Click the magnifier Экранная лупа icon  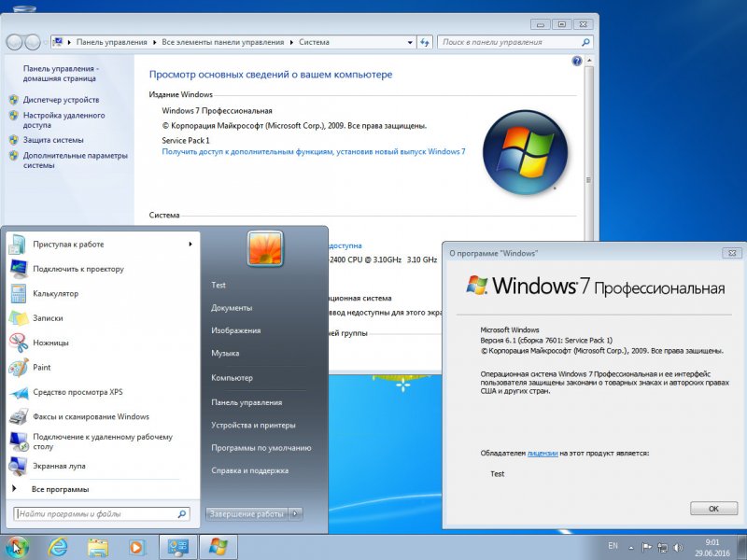click(x=18, y=466)
